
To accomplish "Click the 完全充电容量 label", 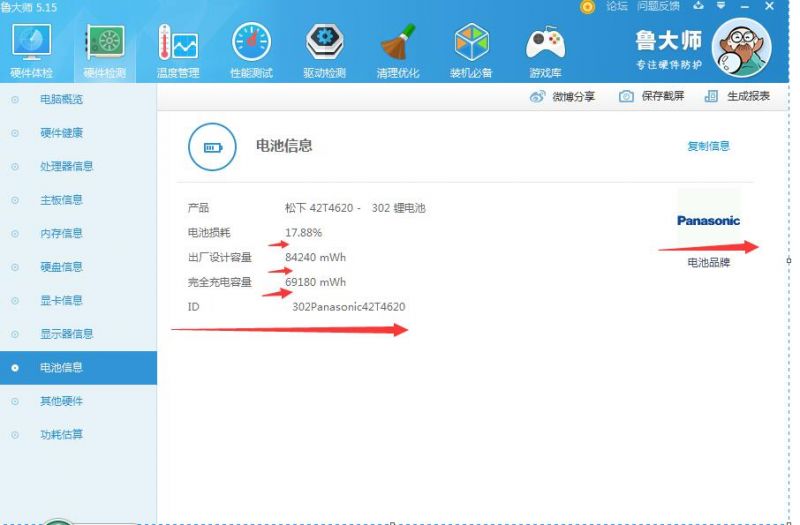I will click(x=220, y=282).
